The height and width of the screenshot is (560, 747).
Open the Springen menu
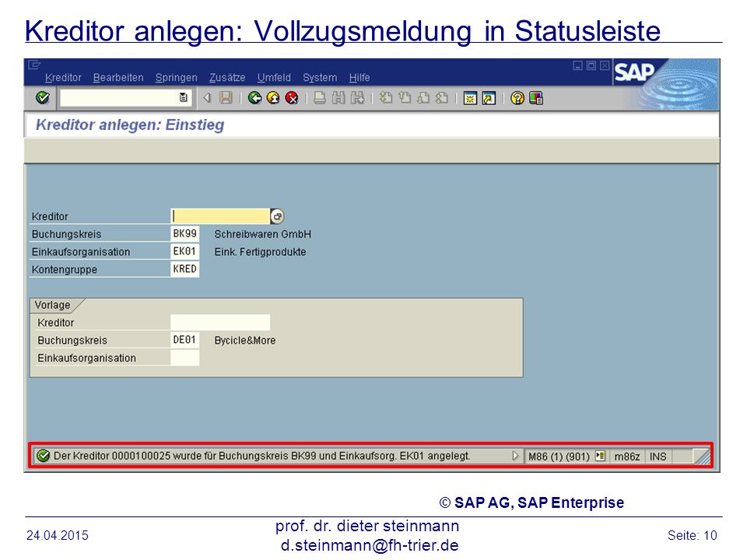click(x=177, y=77)
